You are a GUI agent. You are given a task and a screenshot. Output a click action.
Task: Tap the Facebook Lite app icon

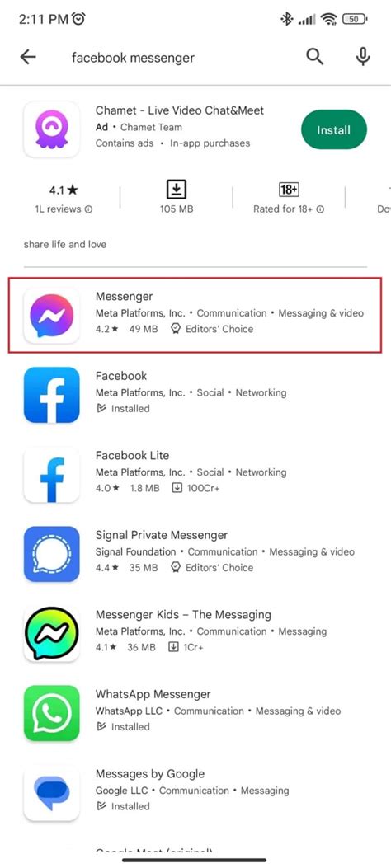pos(51,475)
